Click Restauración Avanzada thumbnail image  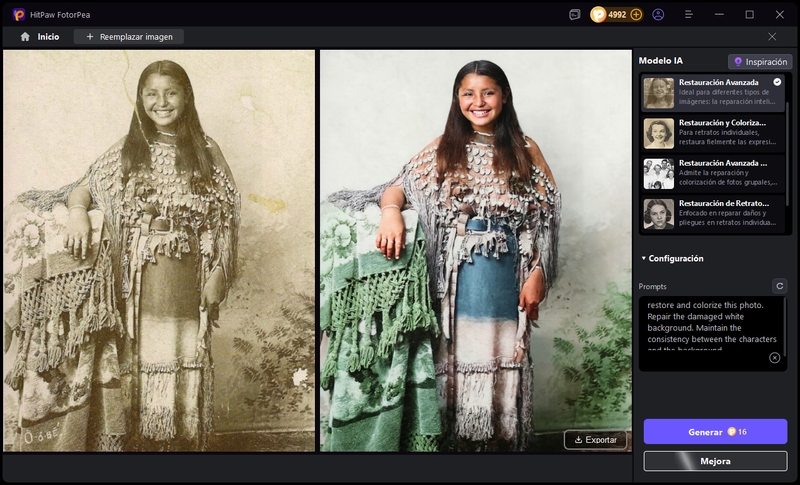click(x=659, y=93)
